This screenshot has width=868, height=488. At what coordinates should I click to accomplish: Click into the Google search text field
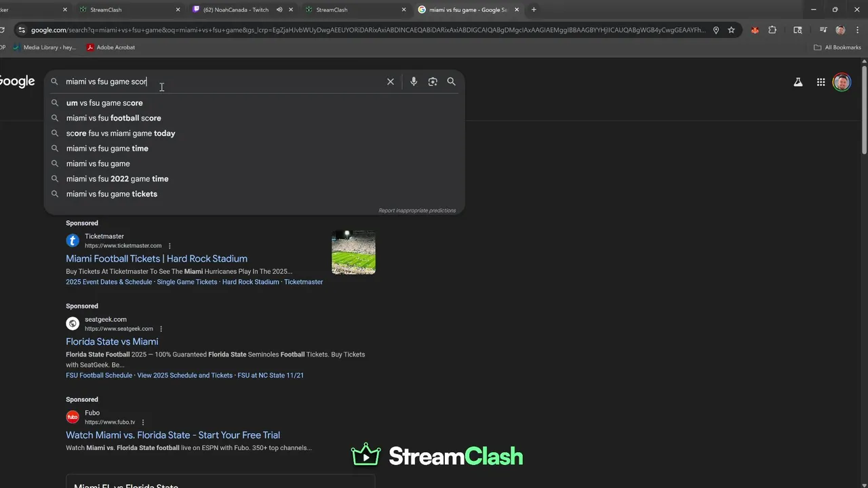(224, 81)
